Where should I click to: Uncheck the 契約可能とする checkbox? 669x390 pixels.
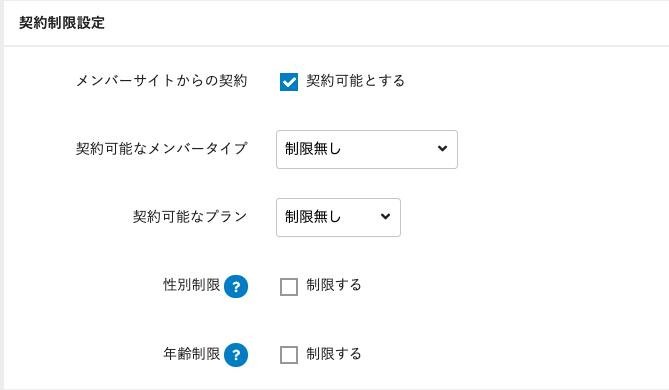tap(289, 81)
